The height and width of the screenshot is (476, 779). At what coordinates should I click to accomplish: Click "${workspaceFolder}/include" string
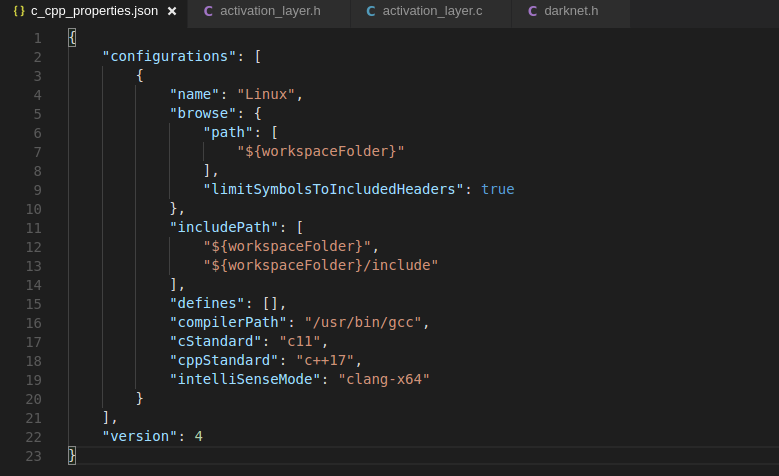320,265
